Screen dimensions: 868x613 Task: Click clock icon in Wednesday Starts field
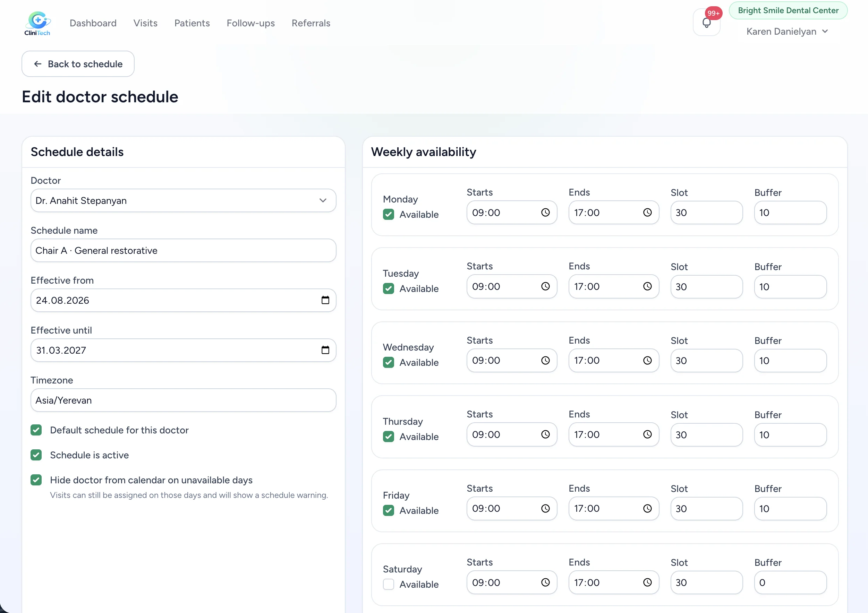click(545, 361)
